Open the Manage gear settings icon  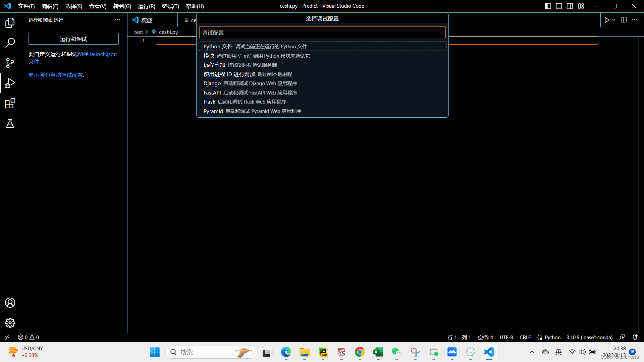[x=10, y=323]
